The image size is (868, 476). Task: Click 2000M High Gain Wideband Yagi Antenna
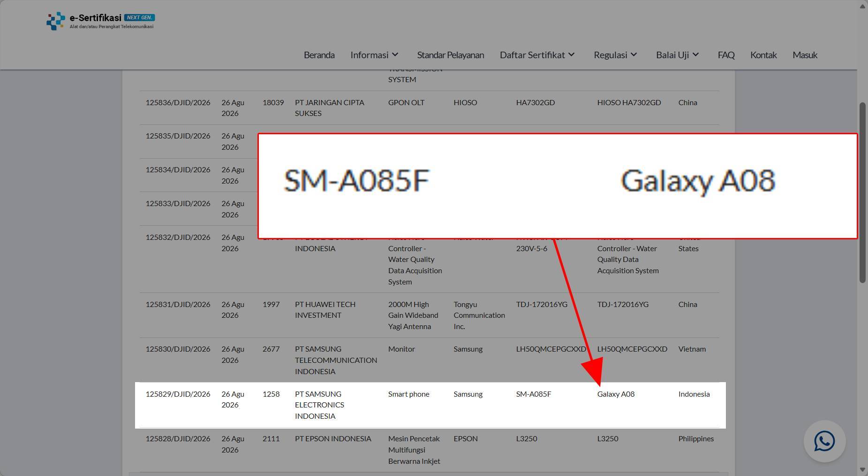(x=413, y=315)
